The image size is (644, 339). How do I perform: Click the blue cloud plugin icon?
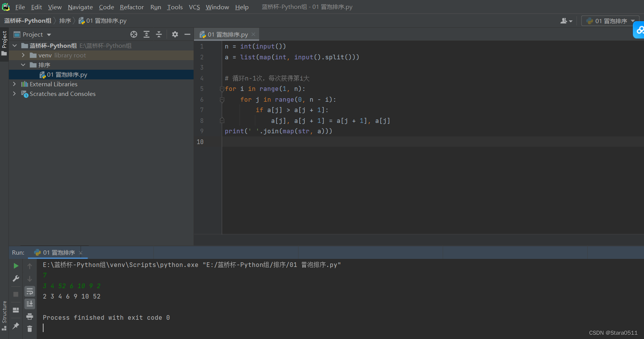coord(639,30)
